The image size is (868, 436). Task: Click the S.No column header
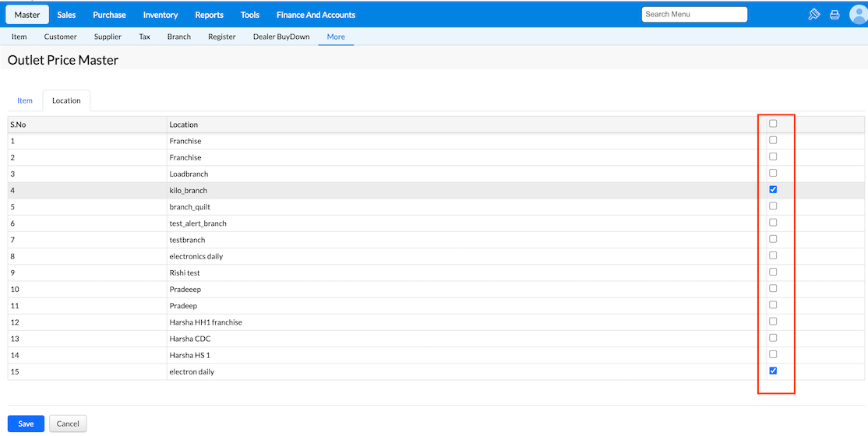click(87, 125)
